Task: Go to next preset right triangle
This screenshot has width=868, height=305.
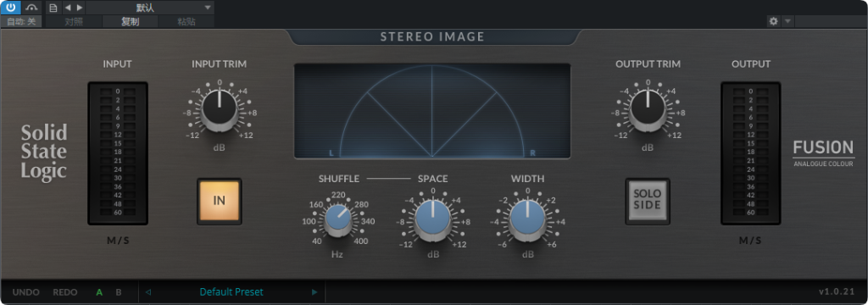Action: click(314, 292)
